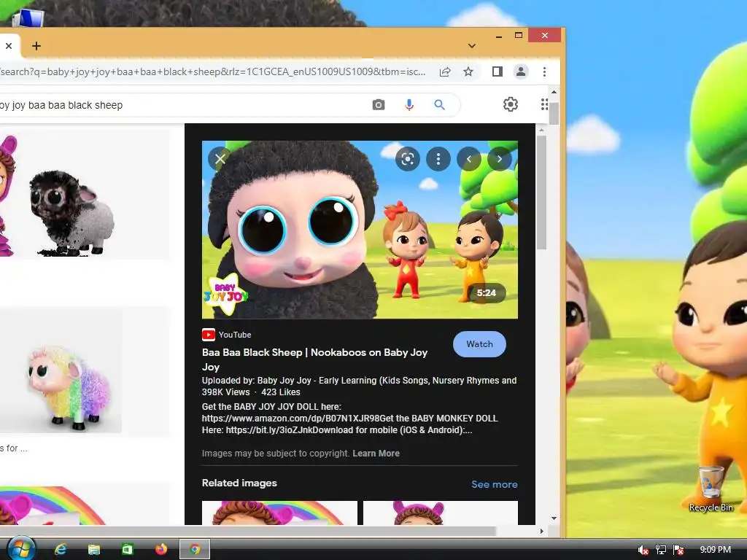Click the 9:09 PM clock
This screenshot has width=747, height=560.
coord(715,550)
